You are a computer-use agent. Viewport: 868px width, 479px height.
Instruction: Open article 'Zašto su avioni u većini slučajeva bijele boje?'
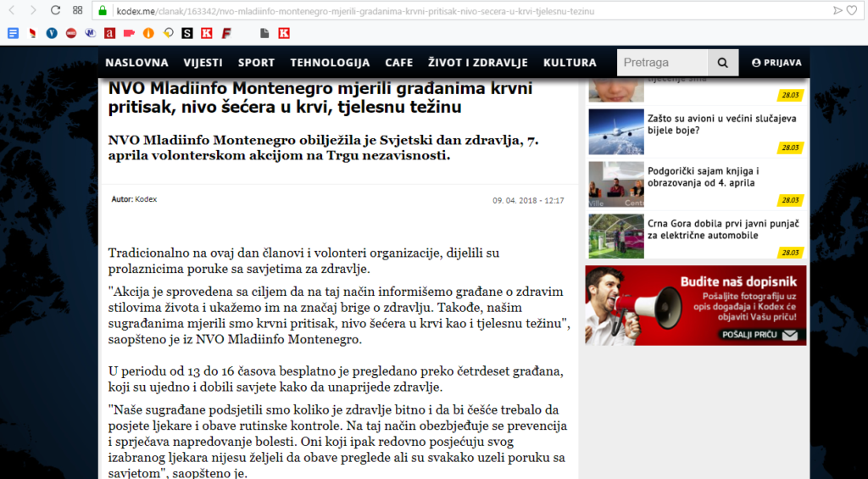point(722,125)
